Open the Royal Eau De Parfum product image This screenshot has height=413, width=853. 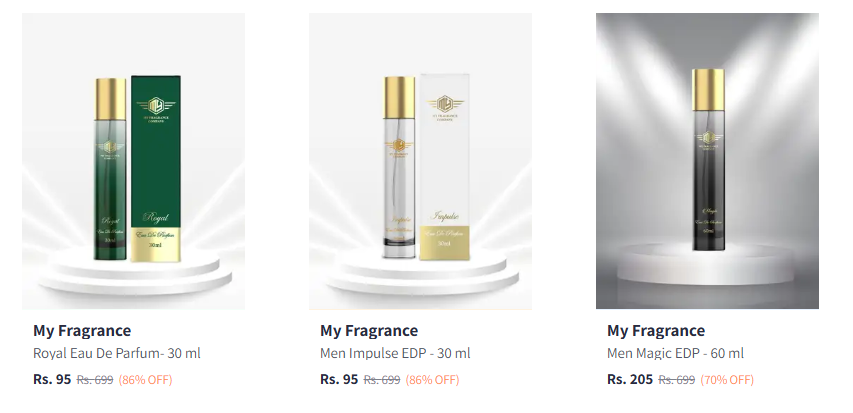(133, 161)
